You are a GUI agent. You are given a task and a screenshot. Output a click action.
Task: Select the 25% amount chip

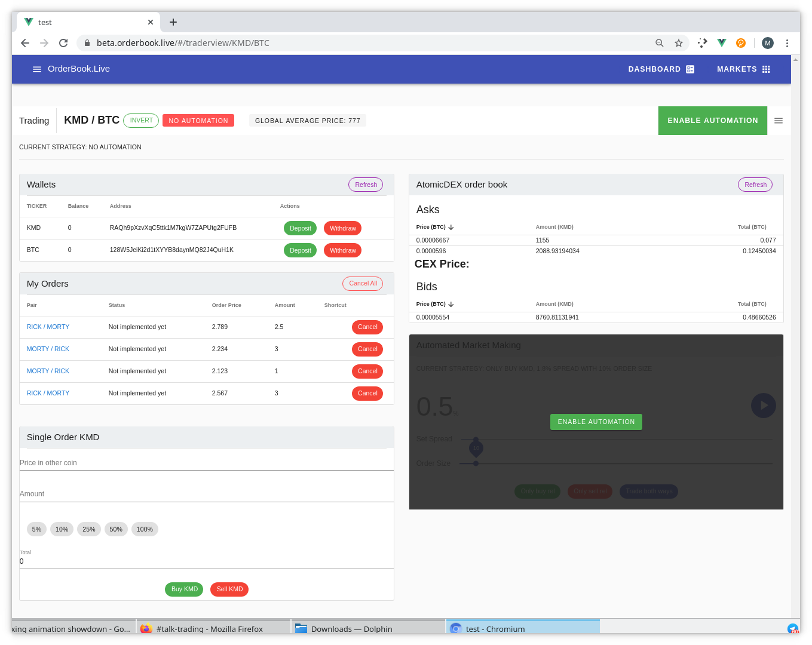89,529
